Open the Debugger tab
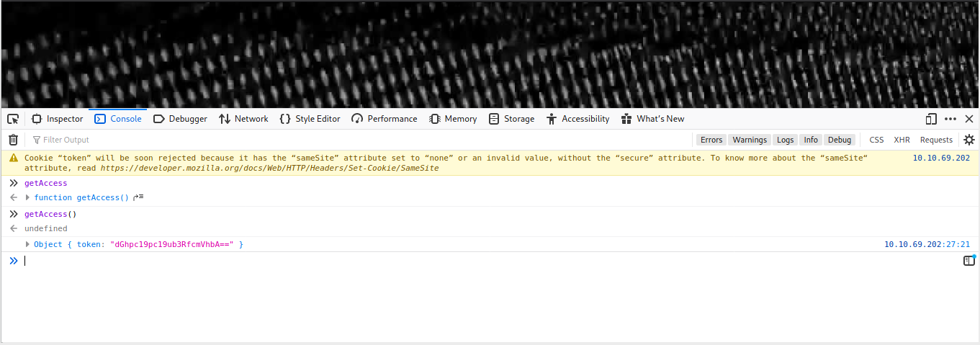 180,119
